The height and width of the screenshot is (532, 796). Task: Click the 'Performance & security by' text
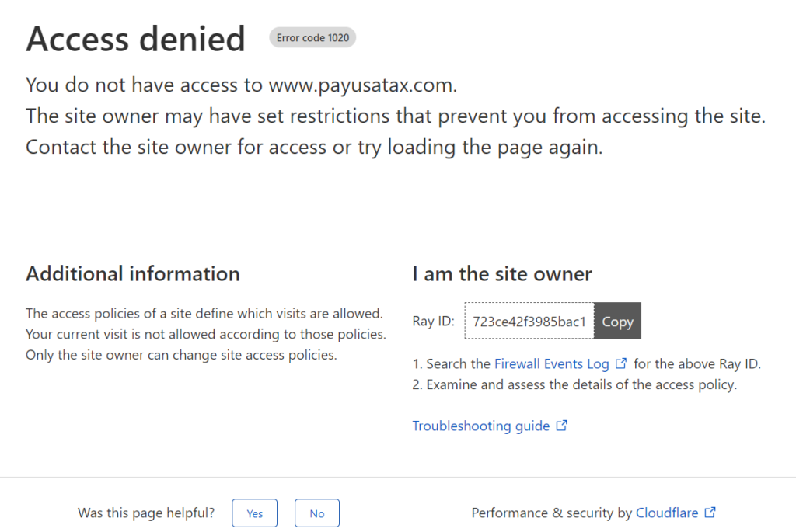551,513
